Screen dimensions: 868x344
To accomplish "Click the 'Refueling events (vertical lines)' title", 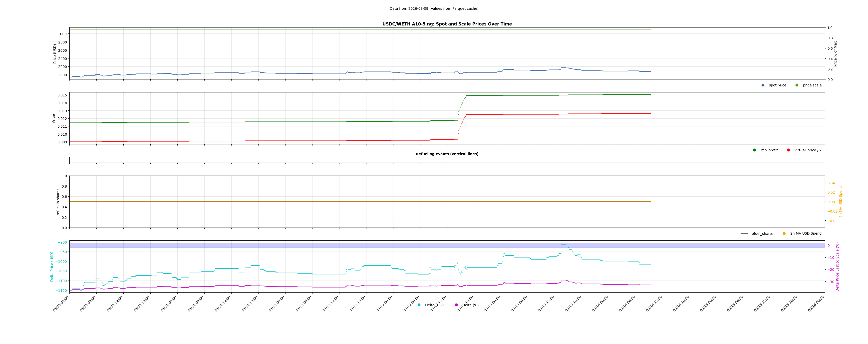I will coord(447,154).
